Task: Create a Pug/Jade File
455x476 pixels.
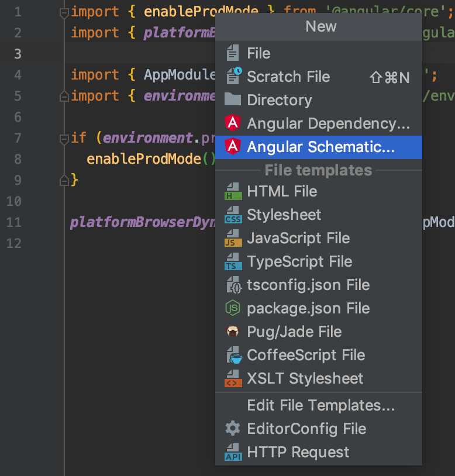Action: (x=318, y=332)
